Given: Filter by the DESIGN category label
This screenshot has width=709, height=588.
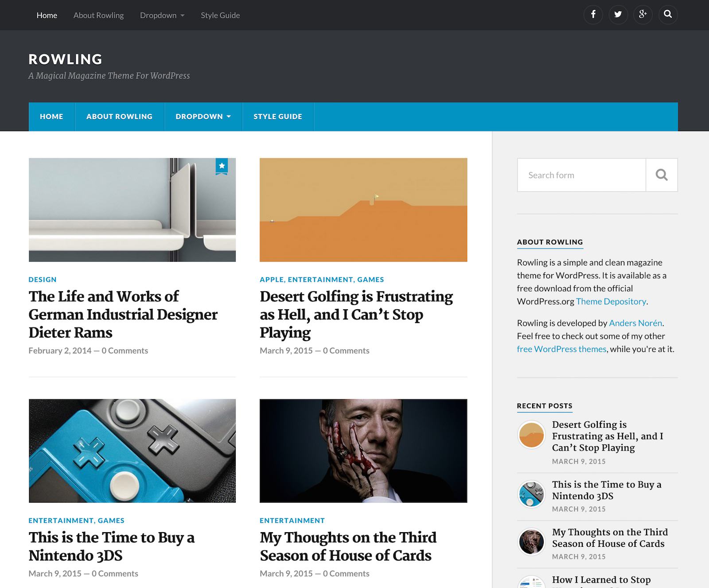Looking at the screenshot, I should [x=43, y=280].
